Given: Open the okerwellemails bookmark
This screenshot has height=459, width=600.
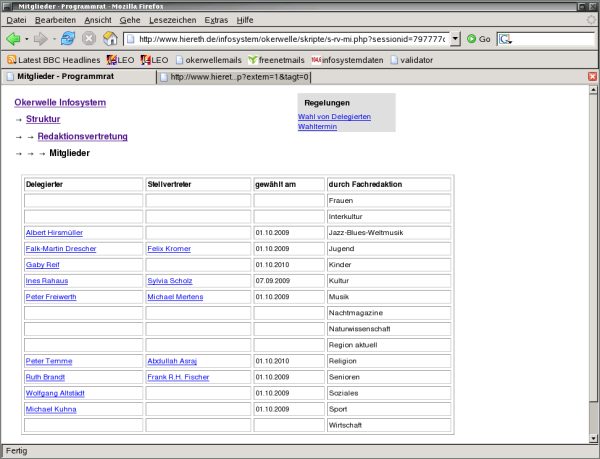Looking at the screenshot, I should (209, 60).
